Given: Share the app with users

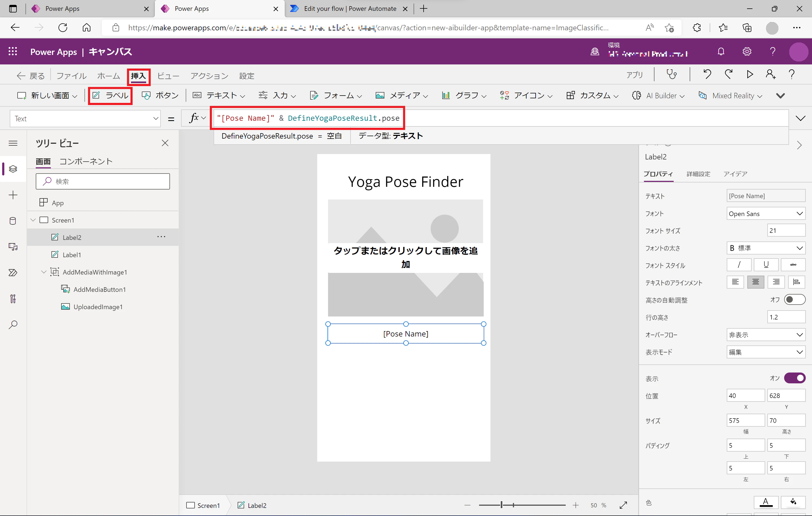Looking at the screenshot, I should click(x=771, y=74).
